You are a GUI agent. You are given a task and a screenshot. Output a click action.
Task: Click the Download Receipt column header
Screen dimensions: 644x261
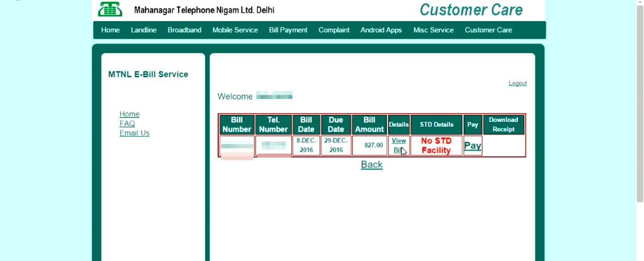click(504, 125)
